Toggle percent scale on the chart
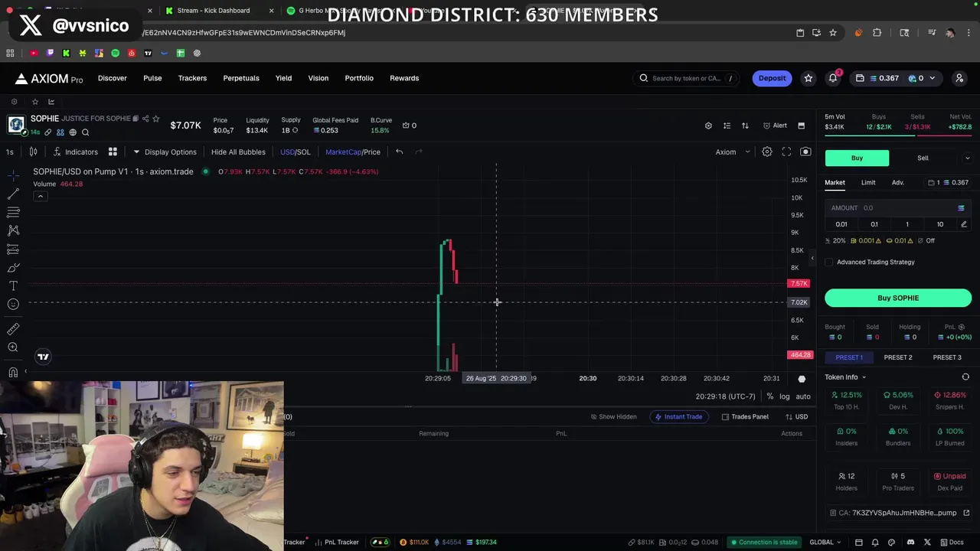The height and width of the screenshot is (551, 980). tap(769, 396)
